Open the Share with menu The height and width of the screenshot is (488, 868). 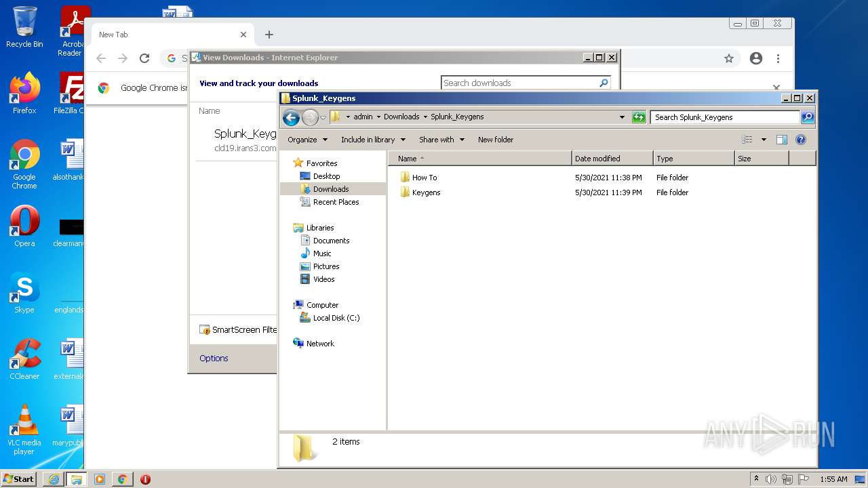[441, 140]
